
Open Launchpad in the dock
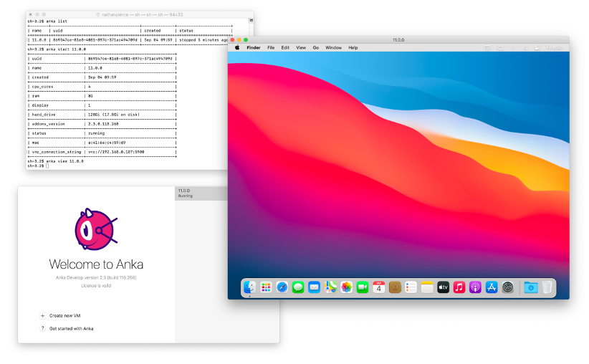click(x=266, y=287)
